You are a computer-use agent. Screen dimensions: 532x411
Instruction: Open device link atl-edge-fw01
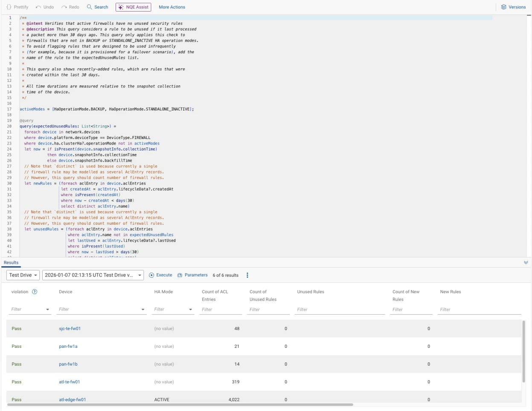point(73,400)
